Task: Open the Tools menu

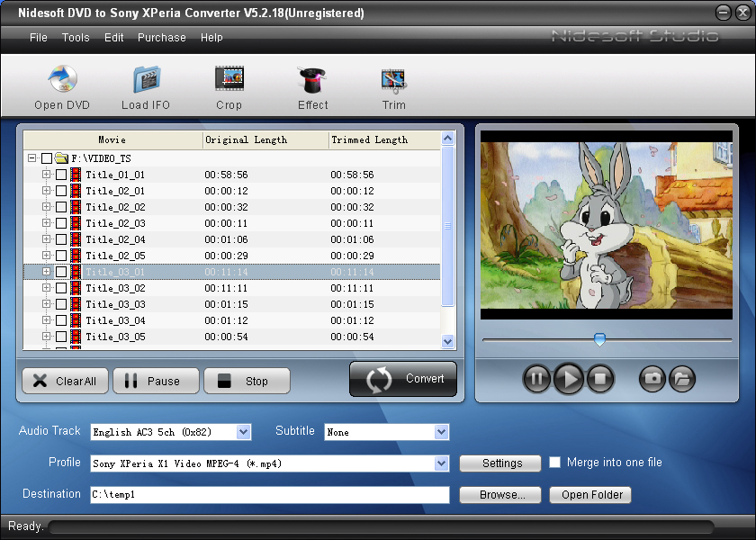Action: pyautogui.click(x=76, y=38)
